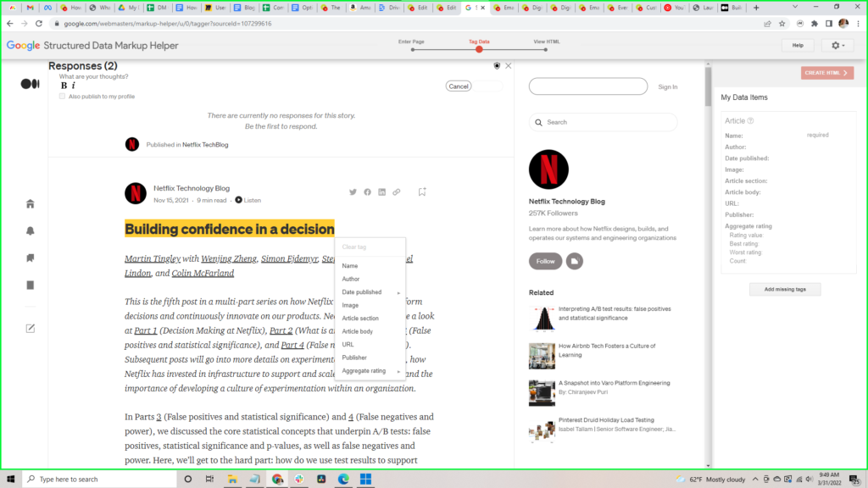Choose 'Author' from the tag menu

[x=351, y=279]
